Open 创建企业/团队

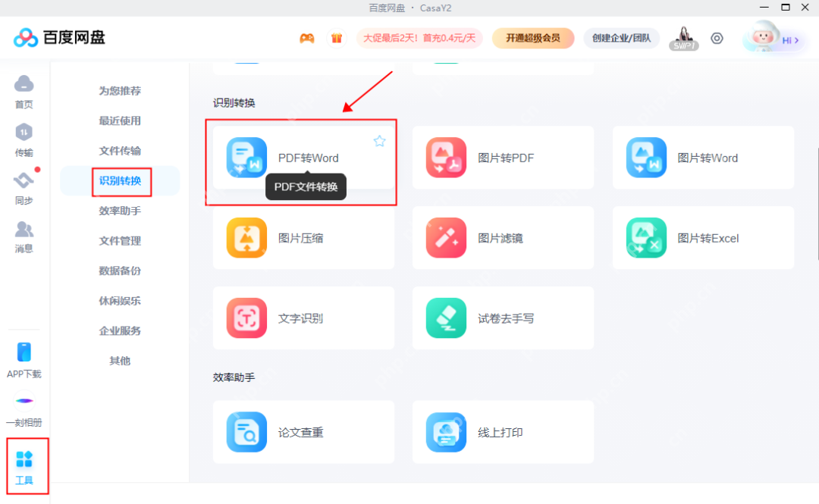point(621,37)
